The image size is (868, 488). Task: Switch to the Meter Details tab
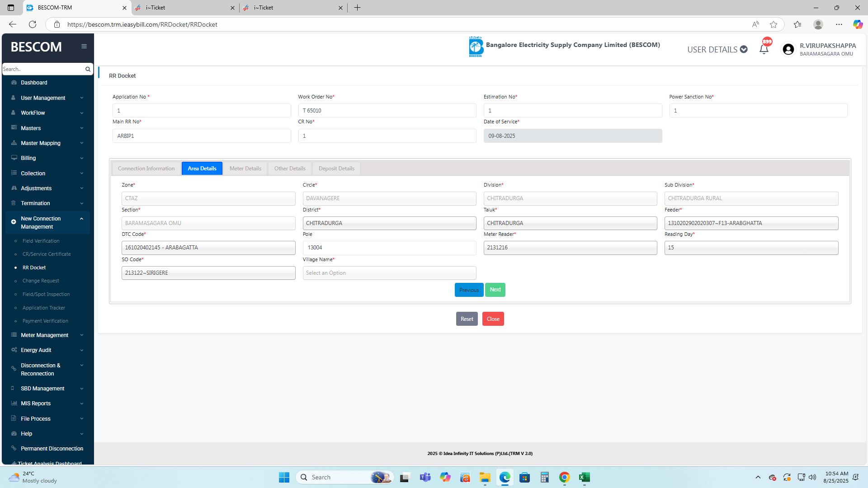(245, 169)
